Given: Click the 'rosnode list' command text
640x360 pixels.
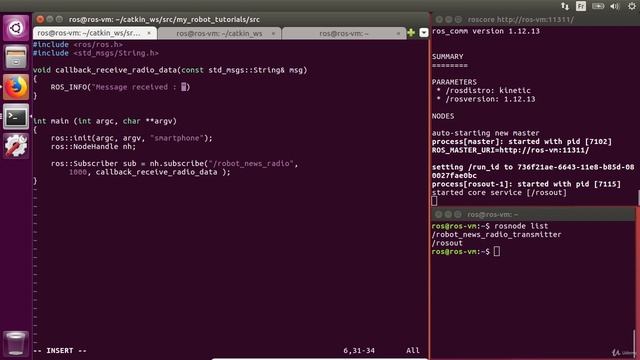Looking at the screenshot, I should 521,226.
